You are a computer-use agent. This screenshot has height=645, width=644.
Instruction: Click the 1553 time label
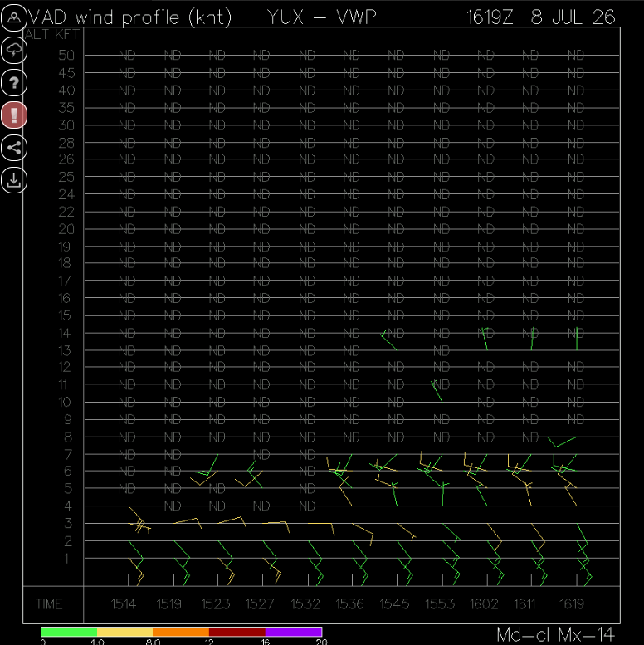click(x=440, y=603)
